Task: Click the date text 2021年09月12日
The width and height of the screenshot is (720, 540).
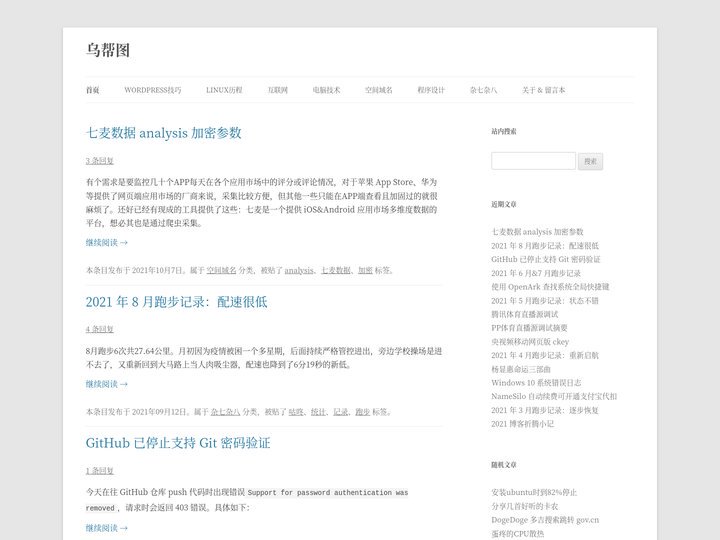Action: [x=159, y=412]
